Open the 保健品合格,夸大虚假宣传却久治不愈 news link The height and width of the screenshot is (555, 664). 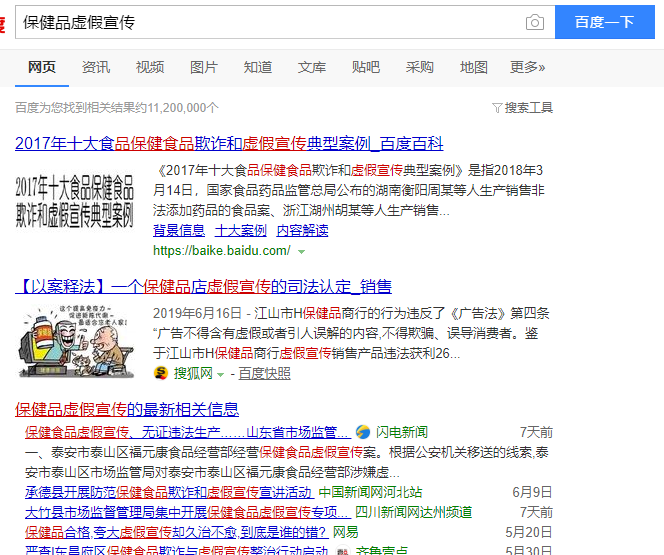click(x=177, y=532)
